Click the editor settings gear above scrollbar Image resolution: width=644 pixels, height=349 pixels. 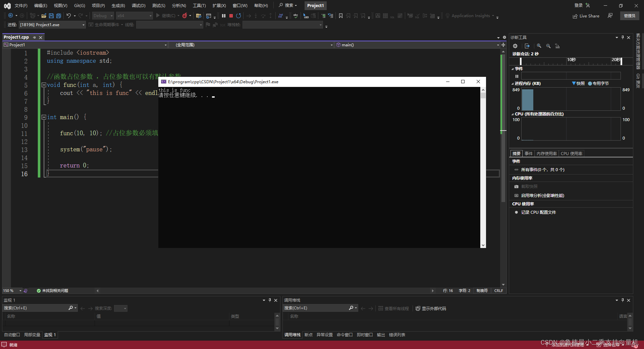[x=504, y=37]
